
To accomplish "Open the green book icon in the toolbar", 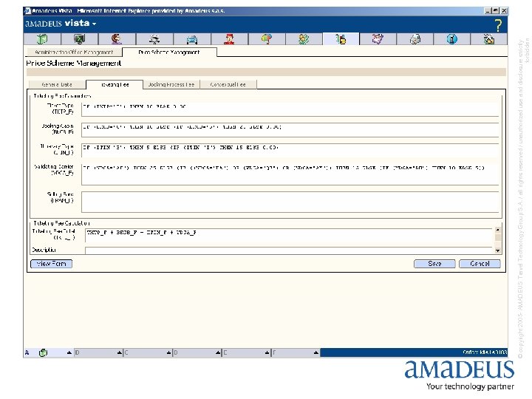I will click(42, 39).
